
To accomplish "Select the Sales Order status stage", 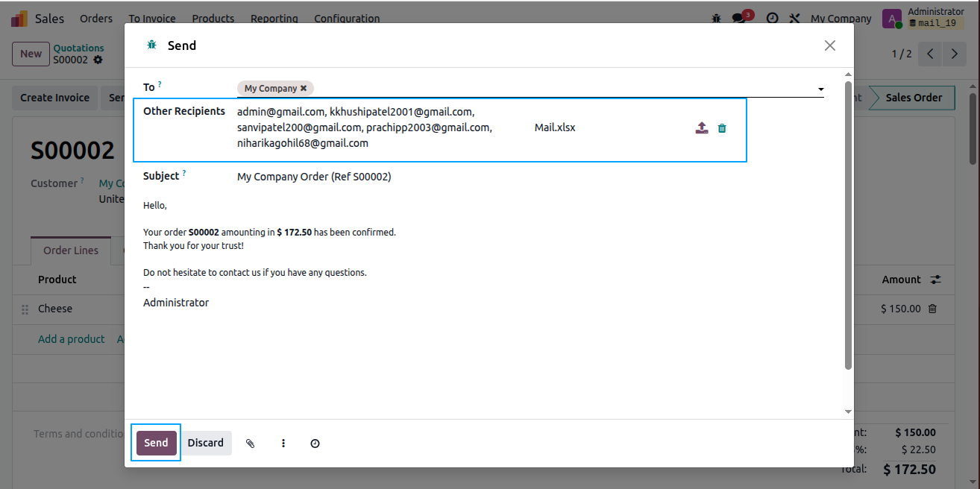I will click(x=914, y=98).
